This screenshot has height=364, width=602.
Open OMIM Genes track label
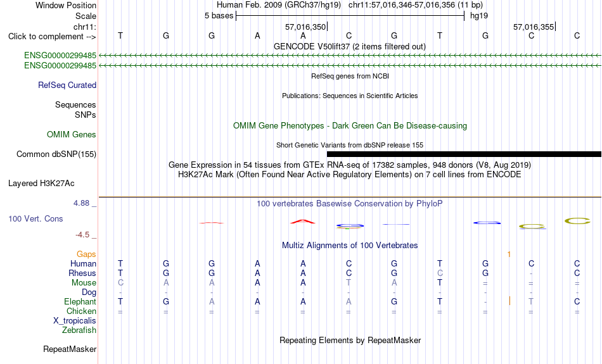tap(72, 135)
